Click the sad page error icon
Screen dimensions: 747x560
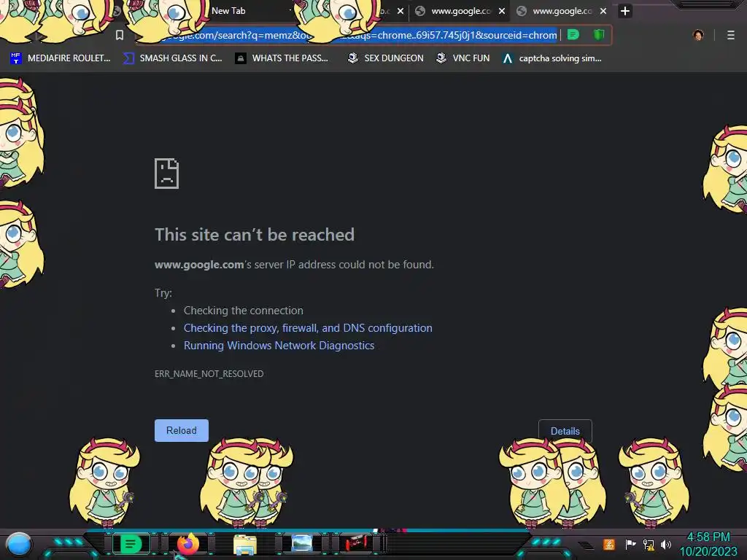(x=167, y=174)
